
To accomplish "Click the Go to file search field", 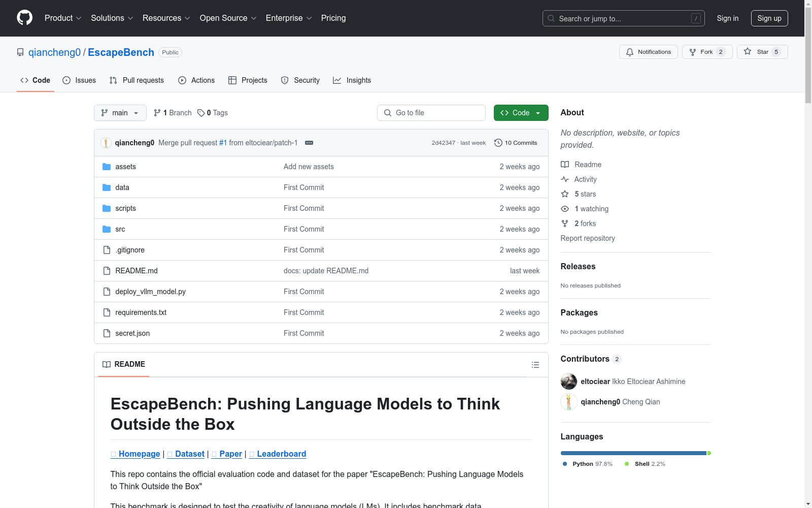I will pos(431,113).
